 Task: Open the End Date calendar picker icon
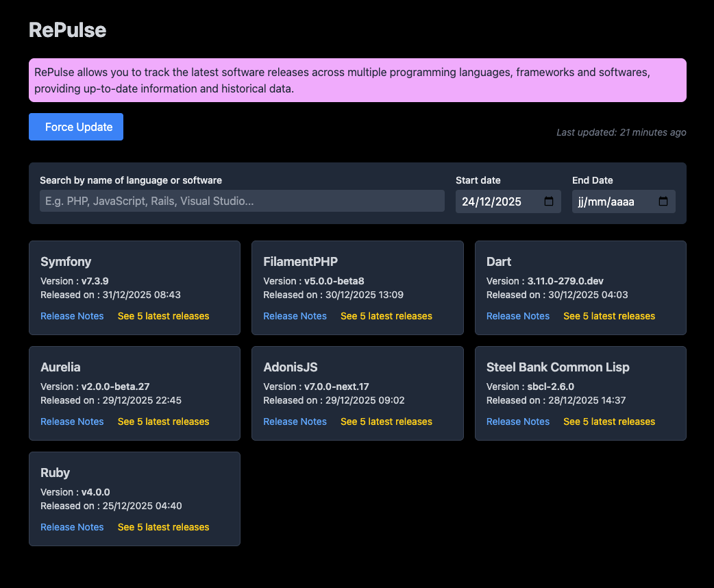coord(663,201)
